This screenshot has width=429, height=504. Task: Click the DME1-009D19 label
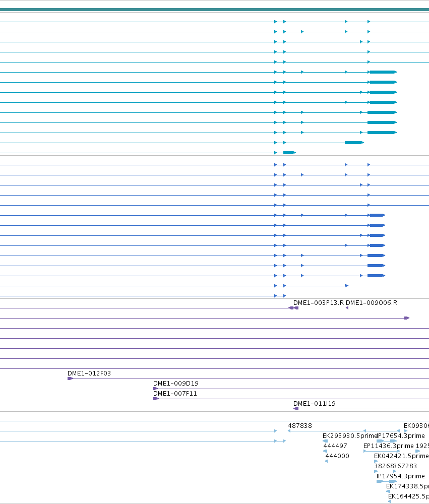(175, 384)
